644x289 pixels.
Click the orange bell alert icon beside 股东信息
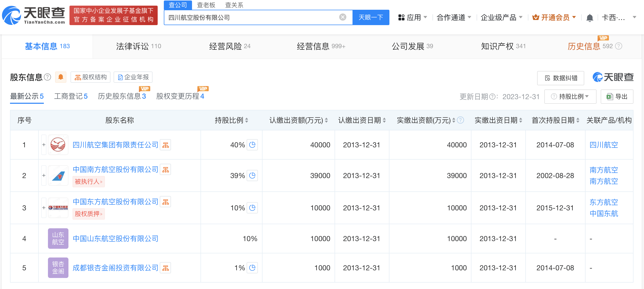click(x=61, y=77)
